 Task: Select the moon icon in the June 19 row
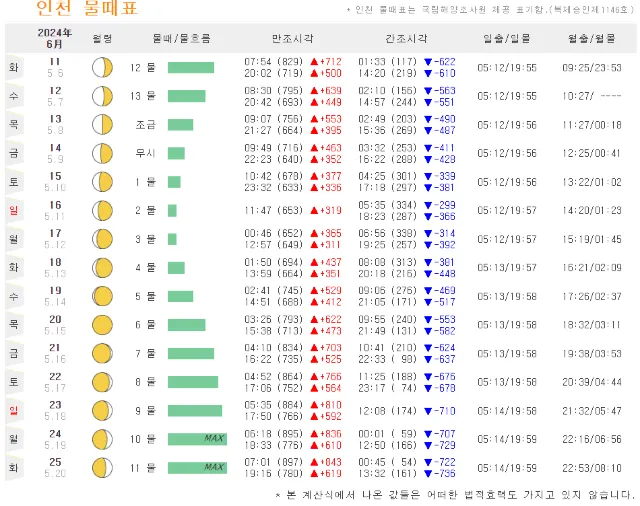102,296
